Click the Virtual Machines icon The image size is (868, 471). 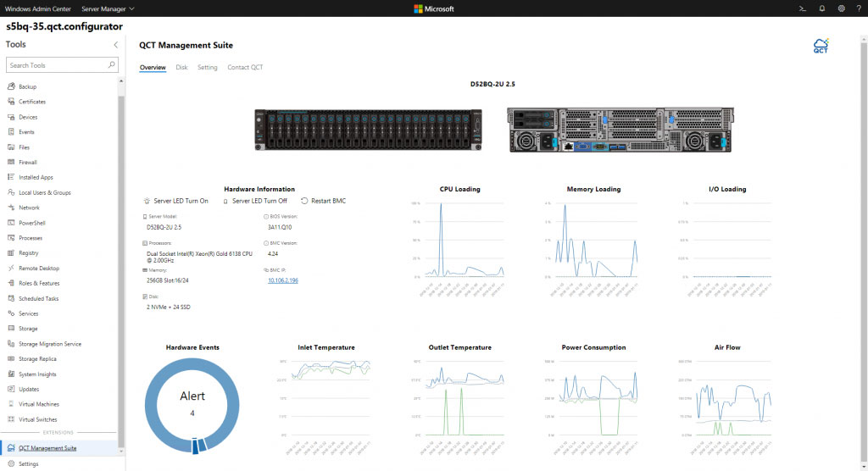click(x=11, y=404)
